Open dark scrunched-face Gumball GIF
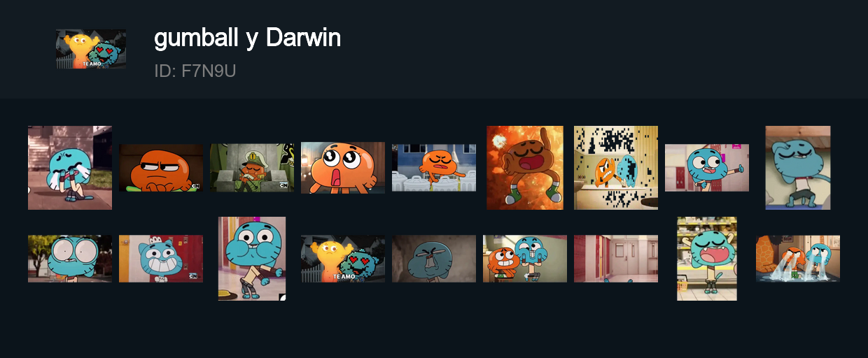This screenshot has height=358, width=868. 434,259
